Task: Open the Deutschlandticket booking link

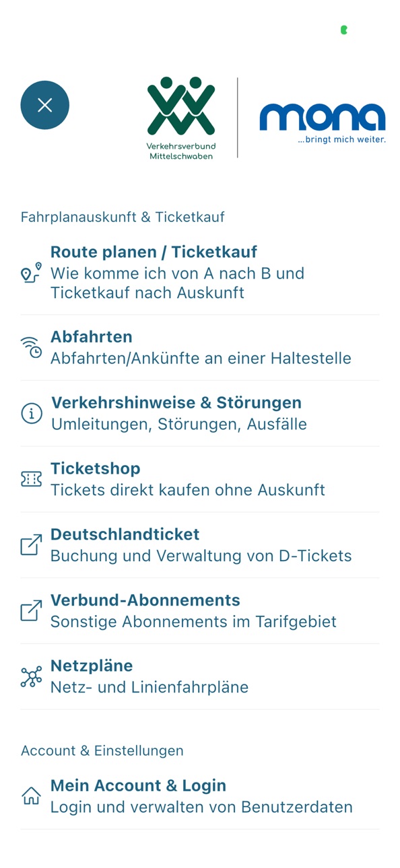Action: point(200,545)
